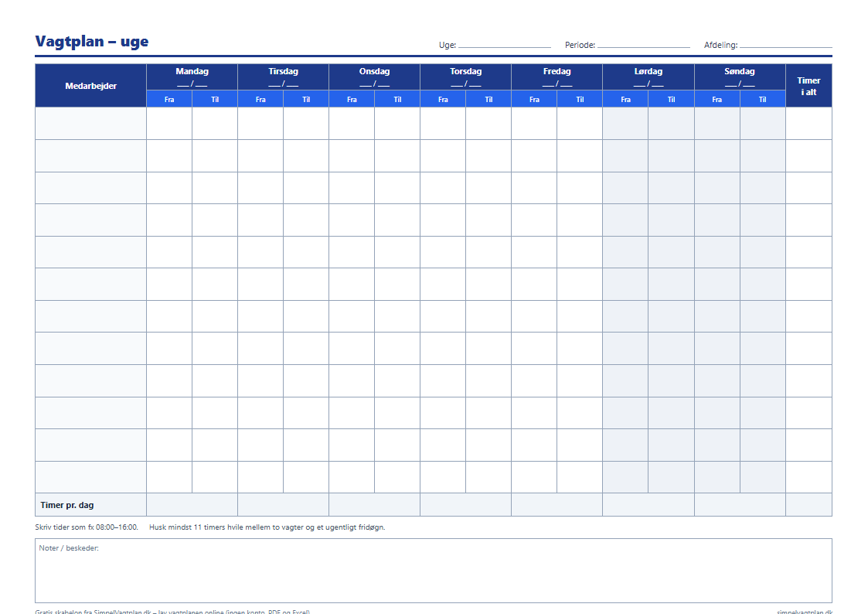
Task: Click the "Timer pr. dag" row label
Action: tap(67, 505)
